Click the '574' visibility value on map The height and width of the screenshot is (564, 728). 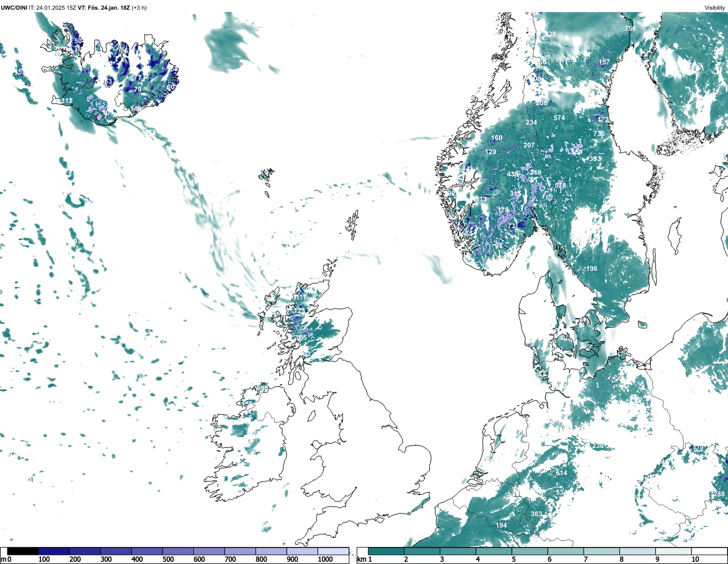tap(560, 118)
